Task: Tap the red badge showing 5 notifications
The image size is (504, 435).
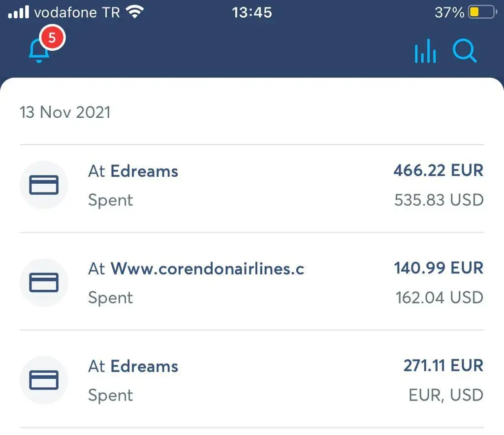Action: click(52, 38)
